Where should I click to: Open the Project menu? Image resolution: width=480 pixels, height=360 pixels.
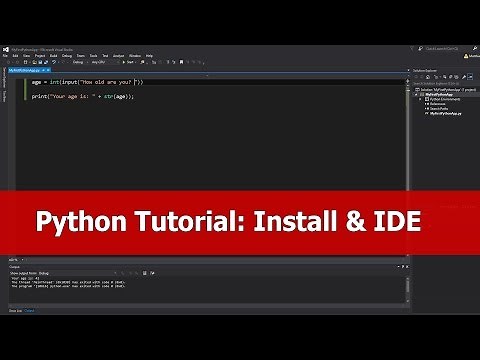point(40,56)
